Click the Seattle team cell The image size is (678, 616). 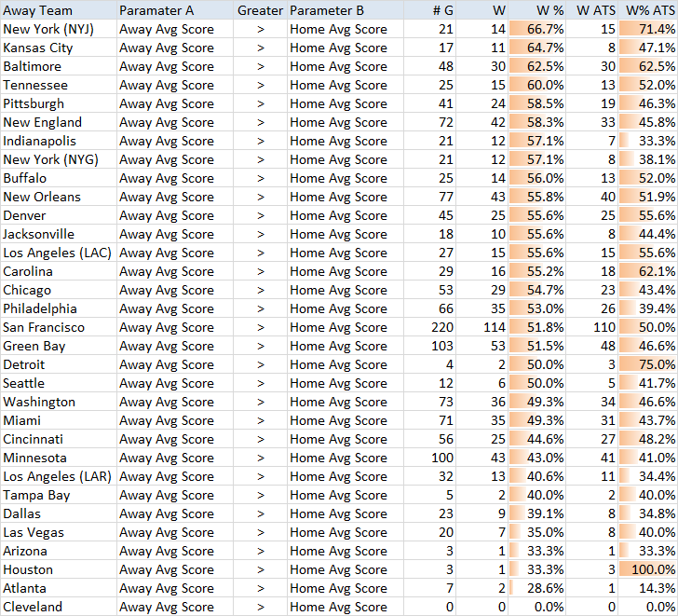pos(59,382)
